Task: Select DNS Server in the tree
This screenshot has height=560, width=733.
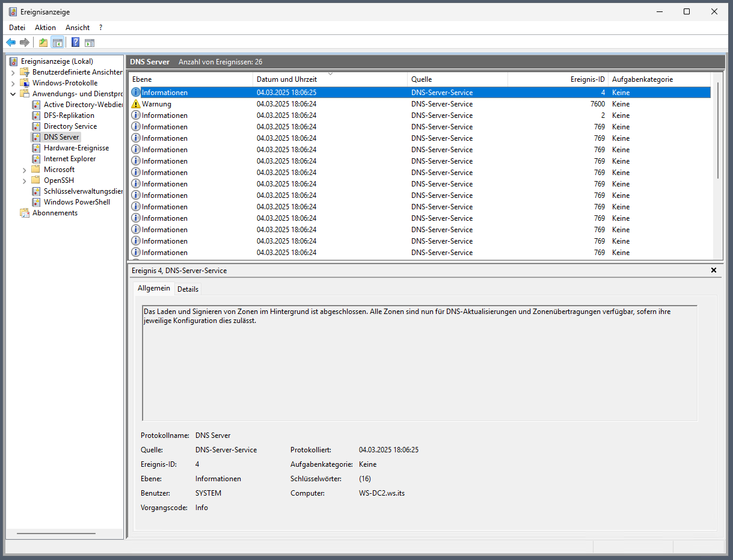Action: coord(61,137)
